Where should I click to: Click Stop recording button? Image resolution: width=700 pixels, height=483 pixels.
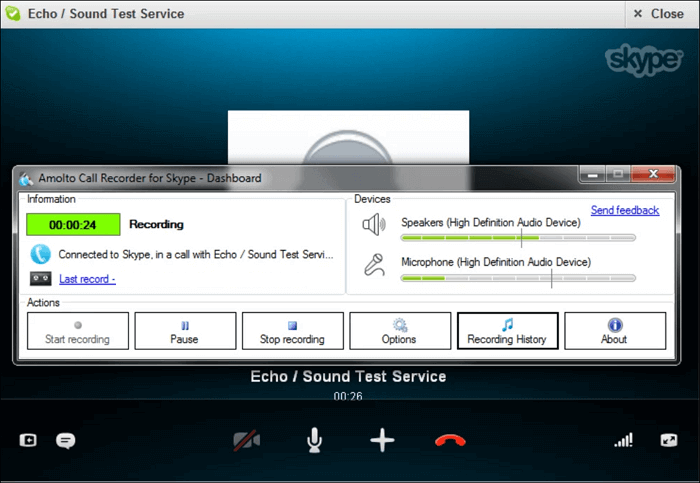pyautogui.click(x=292, y=331)
